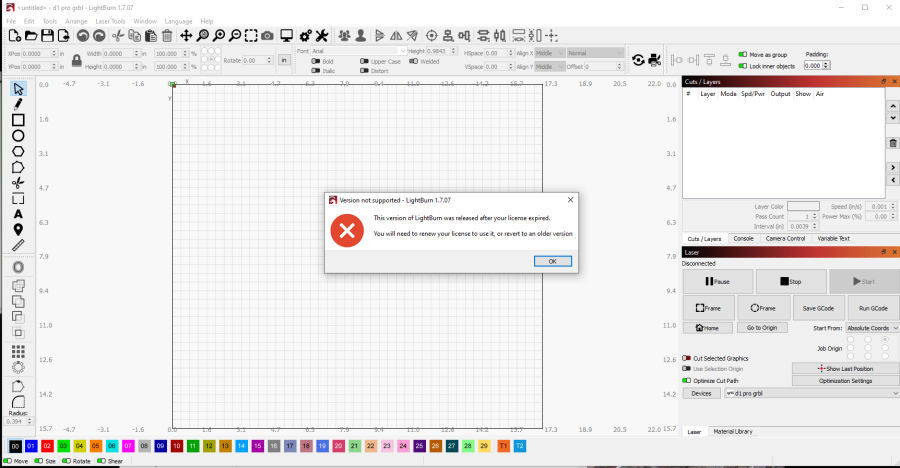
Task: Switch to the Material Library tab
Action: (732, 431)
